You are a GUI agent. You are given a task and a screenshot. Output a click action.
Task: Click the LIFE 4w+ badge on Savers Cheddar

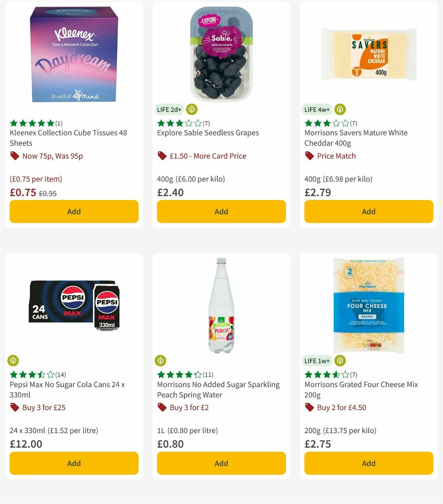tap(316, 109)
